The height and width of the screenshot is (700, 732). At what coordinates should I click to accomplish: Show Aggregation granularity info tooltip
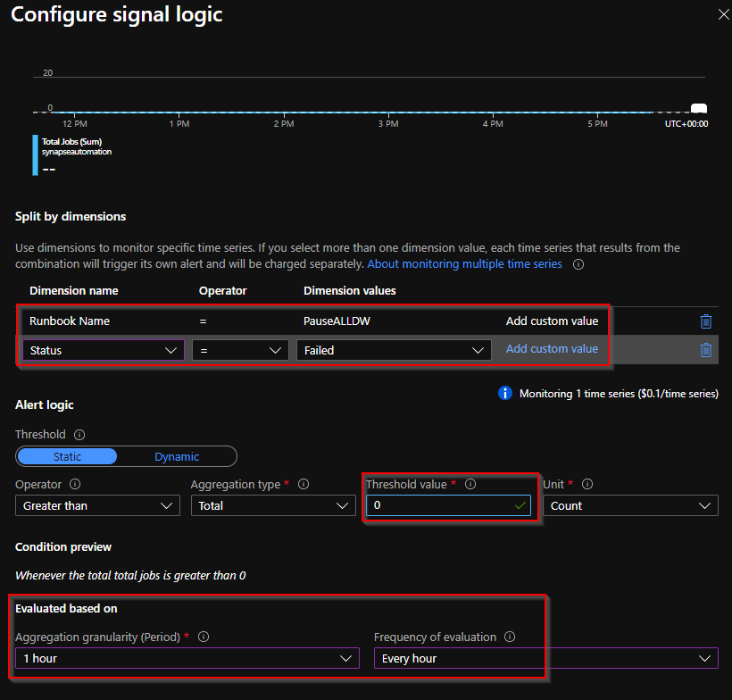tap(204, 637)
